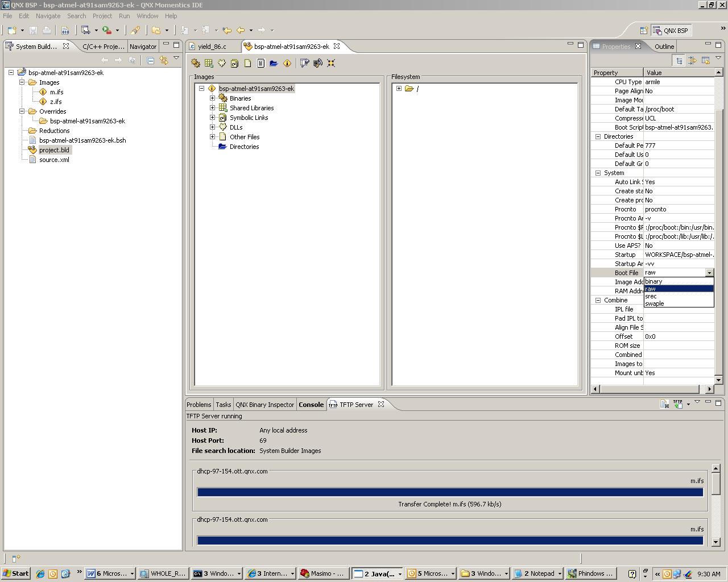
Task: Toggle Show Categories in Properties toolbar
Action: pos(679,60)
